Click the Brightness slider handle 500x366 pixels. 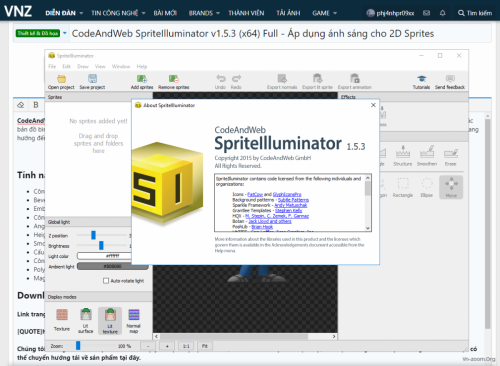tap(101, 245)
